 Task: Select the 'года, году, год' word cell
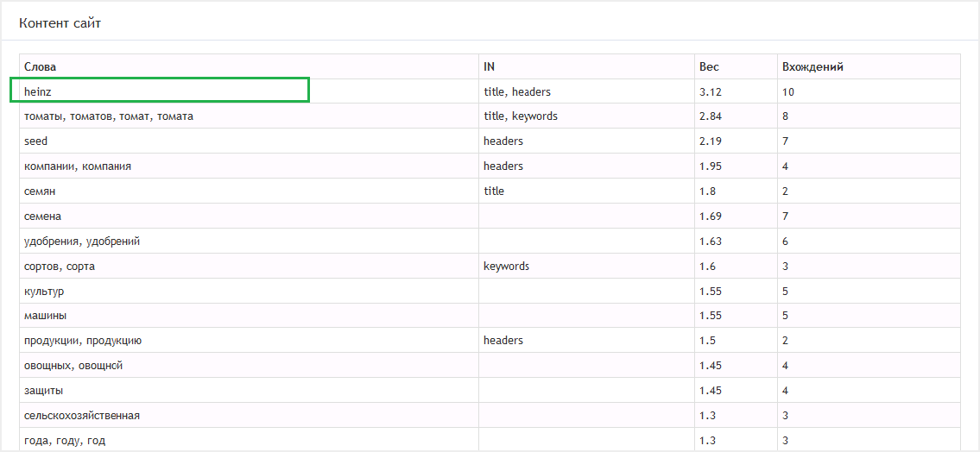click(65, 441)
